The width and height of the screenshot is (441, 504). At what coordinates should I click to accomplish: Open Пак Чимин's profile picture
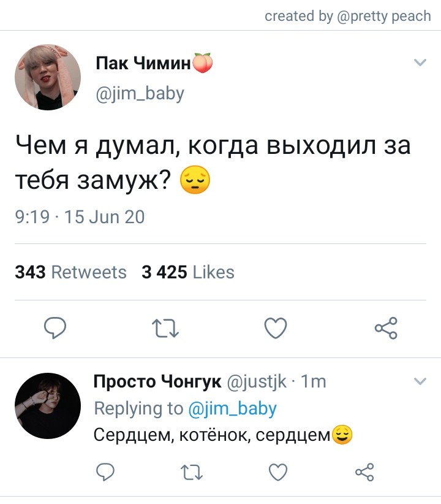coord(48,77)
